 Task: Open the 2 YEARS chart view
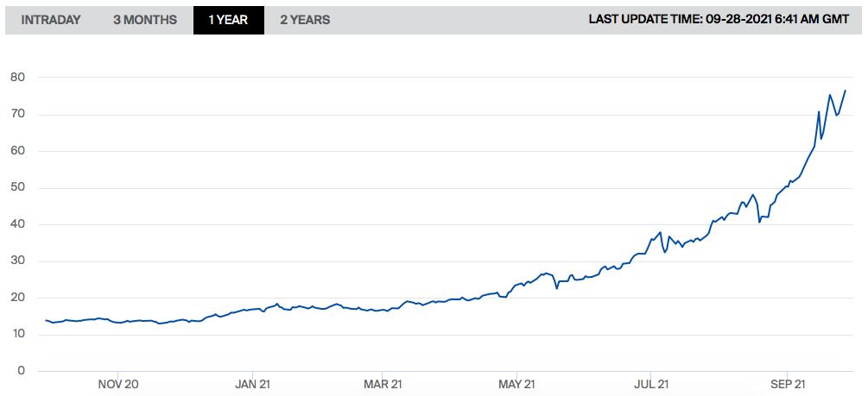305,20
